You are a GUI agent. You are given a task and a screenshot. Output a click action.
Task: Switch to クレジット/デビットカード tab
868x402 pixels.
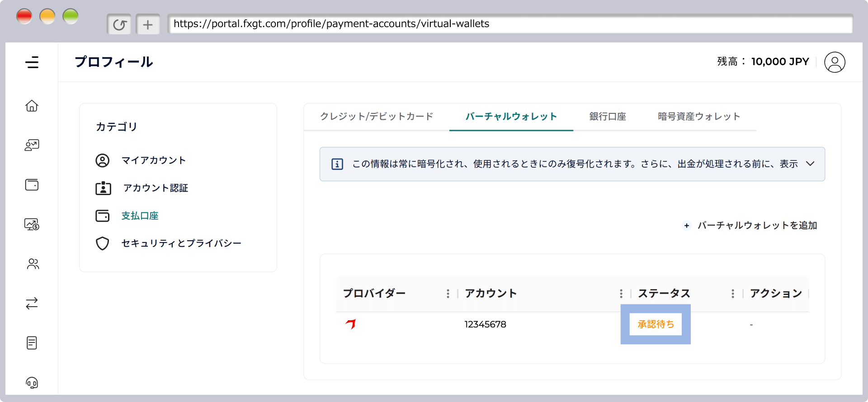(x=377, y=117)
